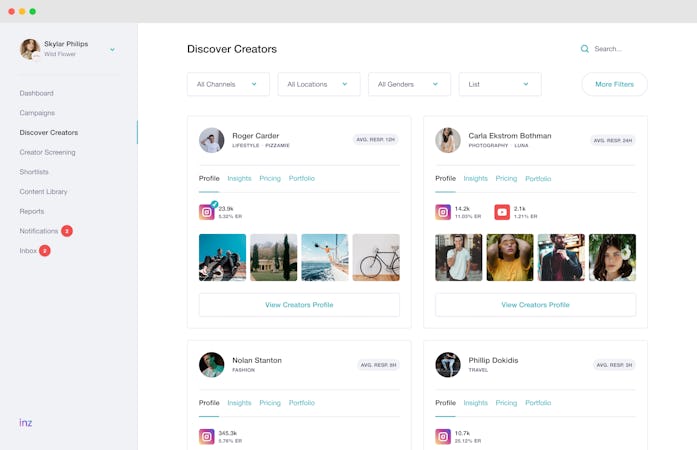Image resolution: width=697 pixels, height=450 pixels.
Task: Open Phillip Dokidis's Instagram icon
Action: 443,437
